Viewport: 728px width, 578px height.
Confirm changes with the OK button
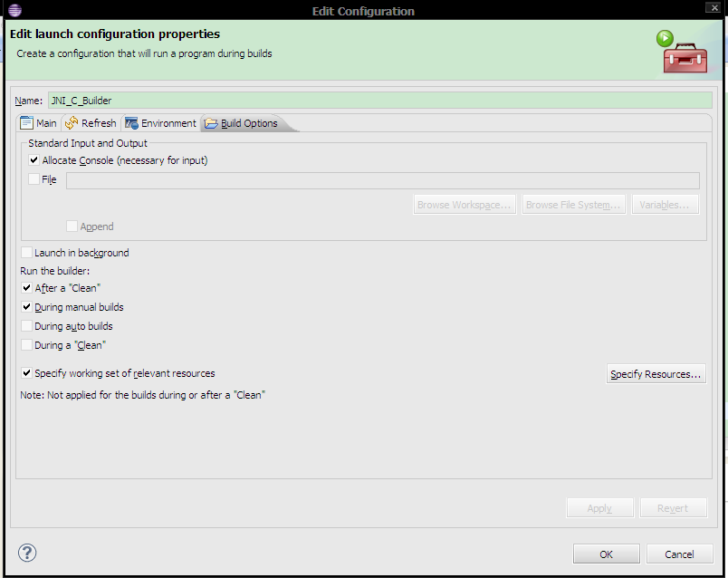pyautogui.click(x=606, y=553)
